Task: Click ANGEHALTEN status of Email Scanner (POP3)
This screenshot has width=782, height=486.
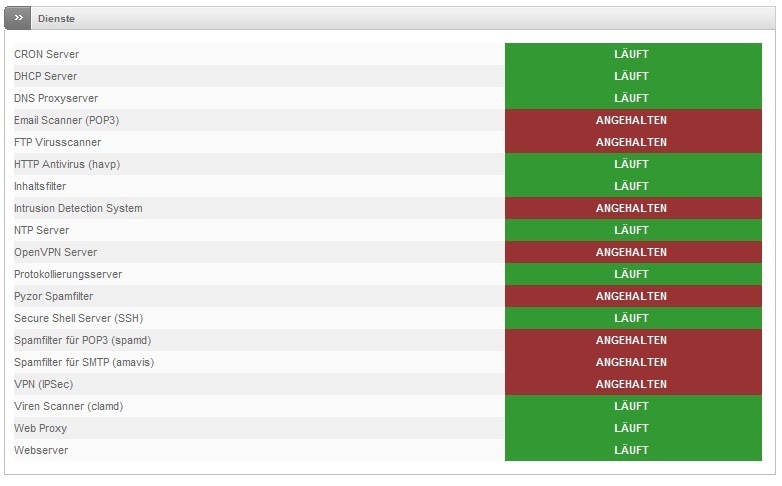Action: pyautogui.click(x=631, y=120)
